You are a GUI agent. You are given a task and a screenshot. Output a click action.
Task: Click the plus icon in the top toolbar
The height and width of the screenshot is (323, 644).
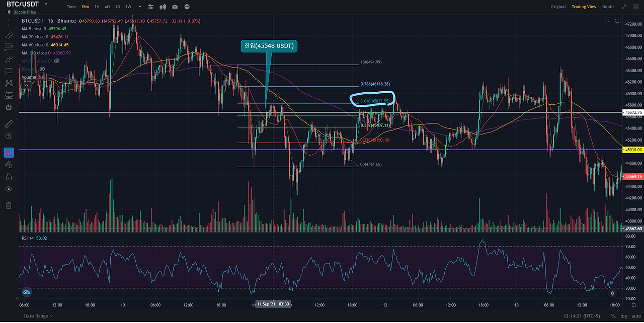pos(187,7)
